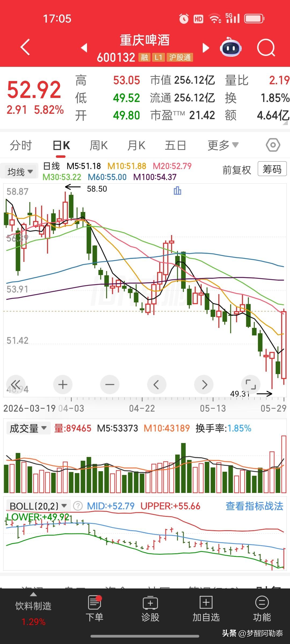
Task: Tap the high price 53.05
Action: (x=126, y=80)
